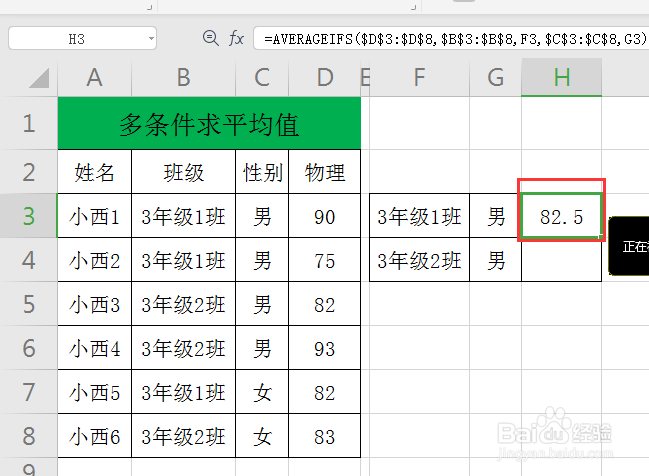Select cell containing 小西3

pos(94,304)
